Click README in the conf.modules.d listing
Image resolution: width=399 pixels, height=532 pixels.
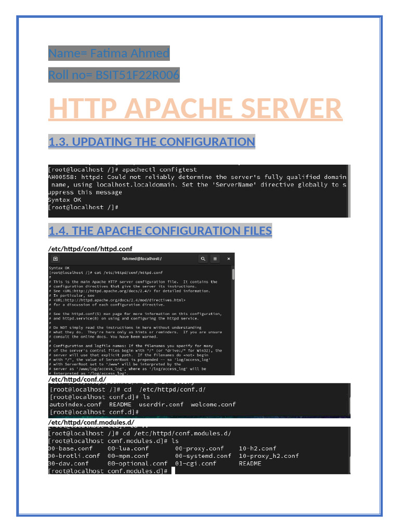tap(250, 463)
